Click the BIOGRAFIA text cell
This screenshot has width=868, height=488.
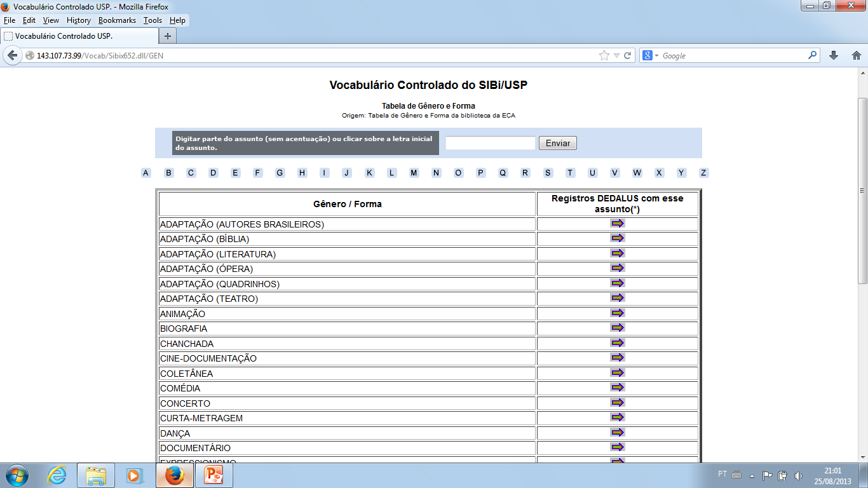347,329
